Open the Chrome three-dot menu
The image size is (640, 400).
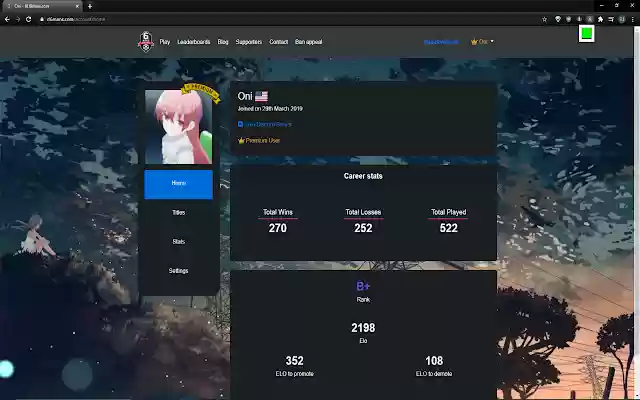(x=633, y=19)
